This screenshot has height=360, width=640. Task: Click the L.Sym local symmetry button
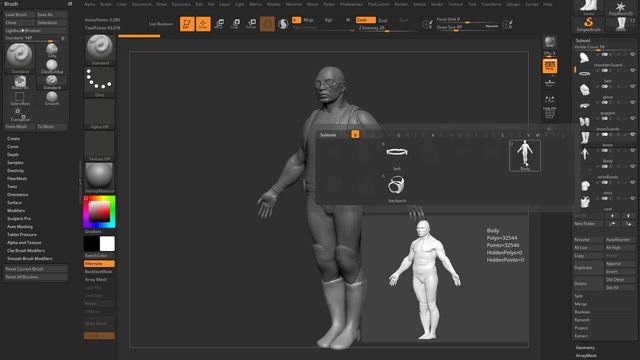[x=550, y=99]
